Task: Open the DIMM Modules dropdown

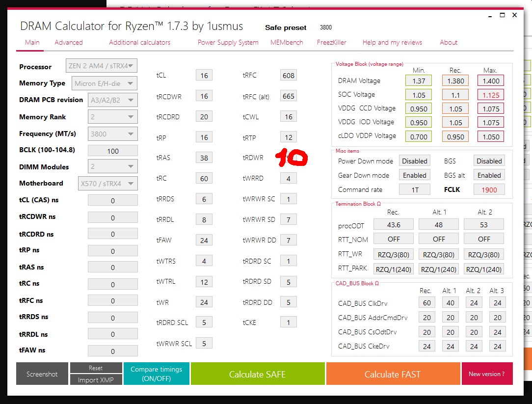Action: 113,166
